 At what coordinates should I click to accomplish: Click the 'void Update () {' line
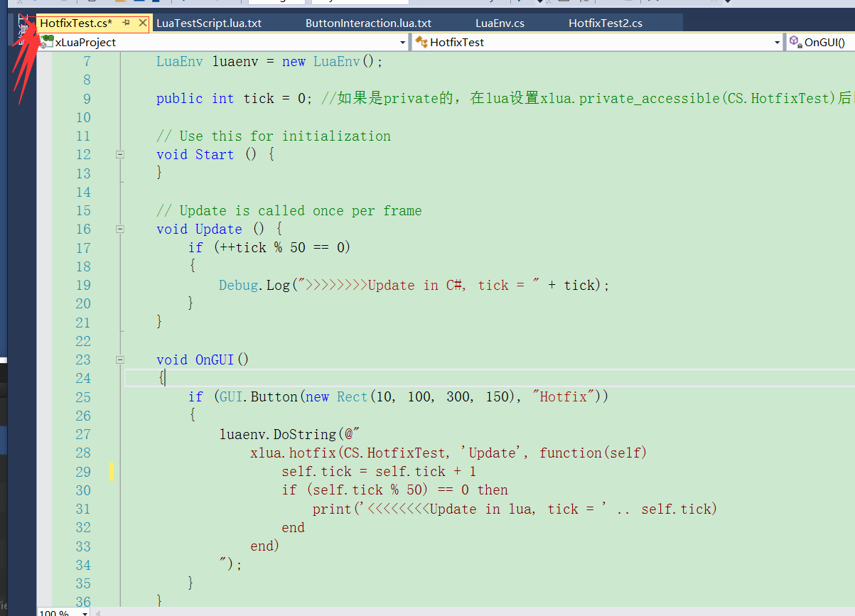coord(220,229)
